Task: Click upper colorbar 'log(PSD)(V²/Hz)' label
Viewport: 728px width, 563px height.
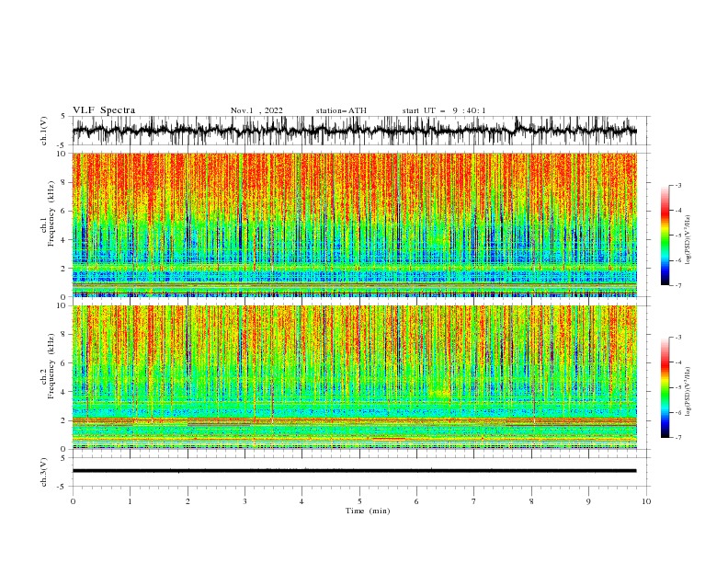Action: tap(688, 240)
